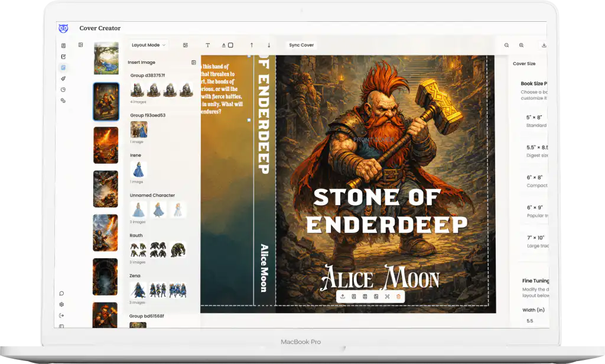The width and height of the screenshot is (605, 364).
Task: Collapse the cover thumbnails panel with its toggle icon
Action: coord(80,45)
